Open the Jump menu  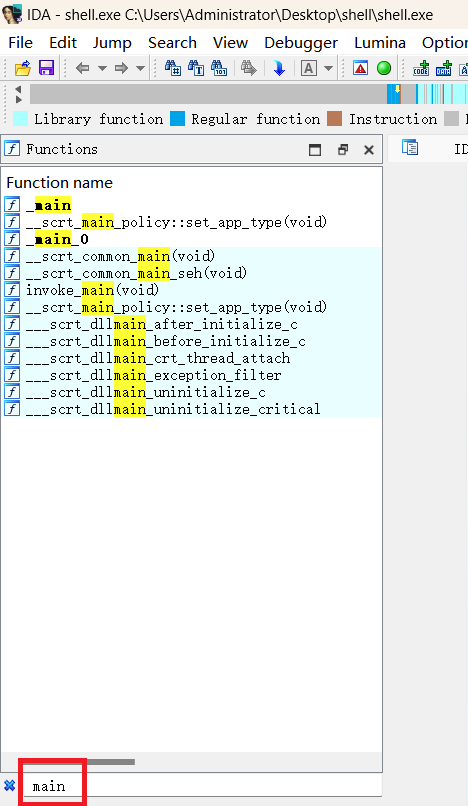(112, 43)
